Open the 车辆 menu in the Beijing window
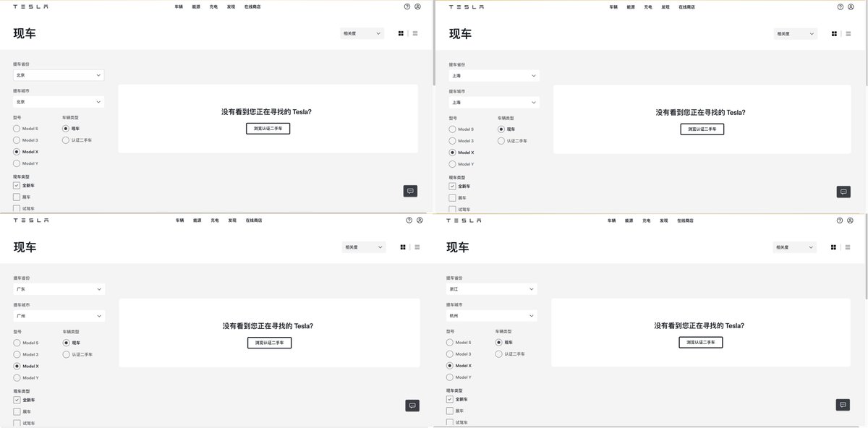The width and height of the screenshot is (868, 428). click(179, 7)
